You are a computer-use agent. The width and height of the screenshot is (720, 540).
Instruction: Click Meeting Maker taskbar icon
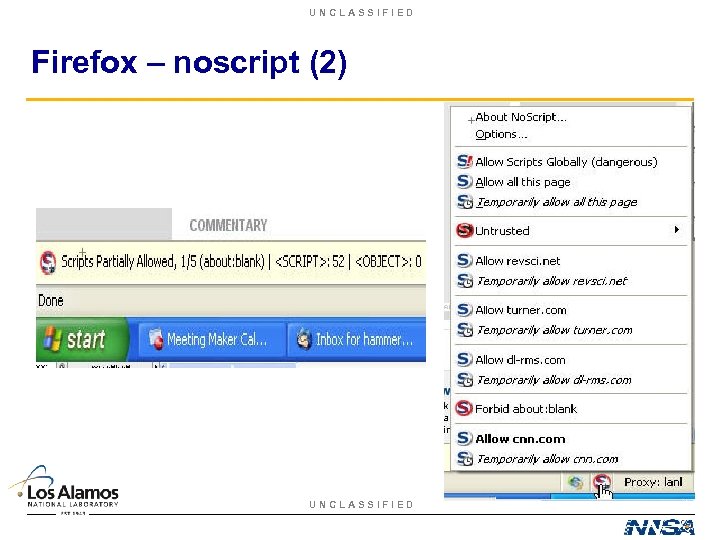coord(156,339)
